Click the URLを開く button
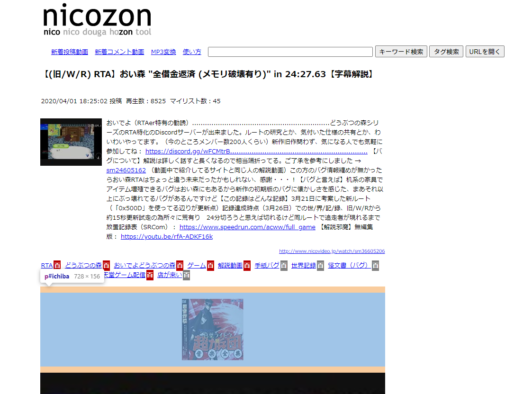This screenshot has width=532, height=394. click(485, 52)
